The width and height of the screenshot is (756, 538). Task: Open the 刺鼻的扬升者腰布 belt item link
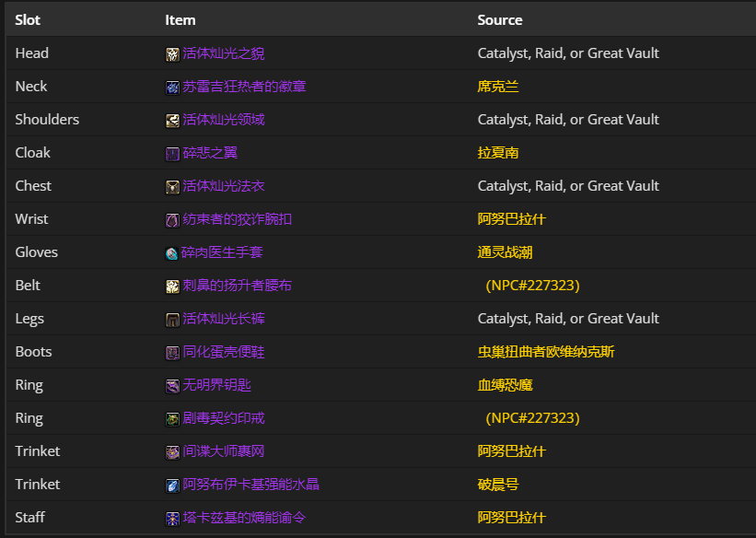(x=237, y=286)
